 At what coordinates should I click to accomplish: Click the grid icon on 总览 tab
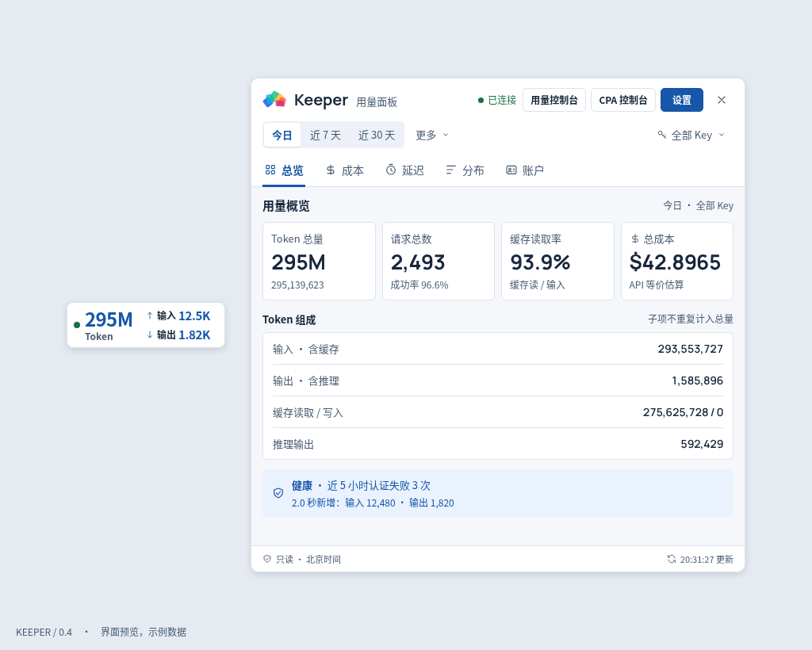click(270, 170)
